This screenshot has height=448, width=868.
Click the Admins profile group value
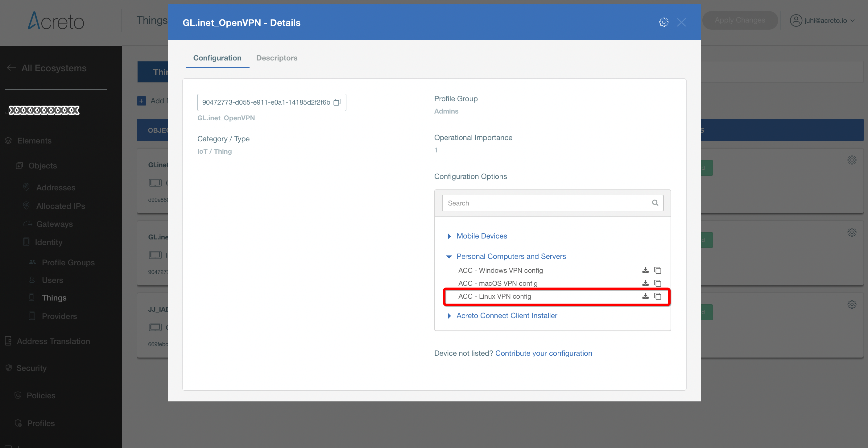pyautogui.click(x=446, y=111)
